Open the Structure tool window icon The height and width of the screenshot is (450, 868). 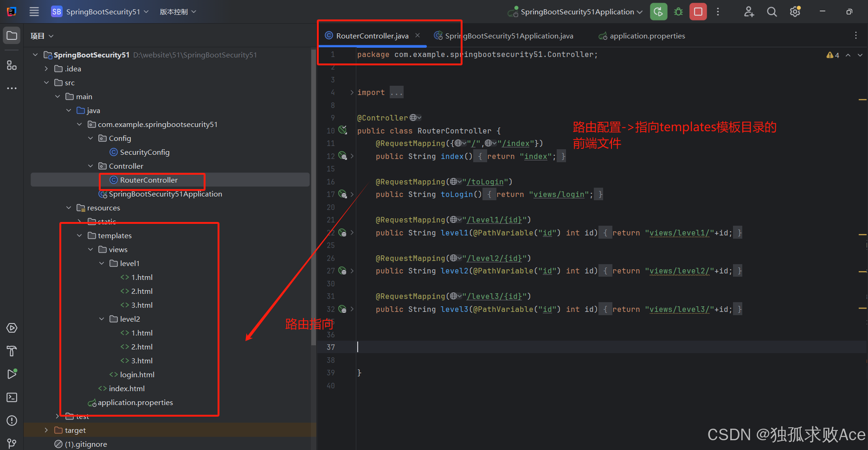coord(12,65)
